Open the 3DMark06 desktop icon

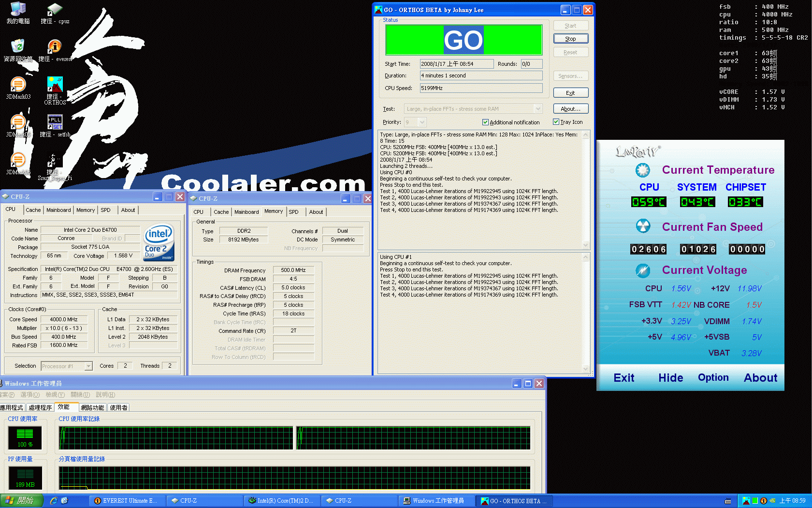point(18,164)
